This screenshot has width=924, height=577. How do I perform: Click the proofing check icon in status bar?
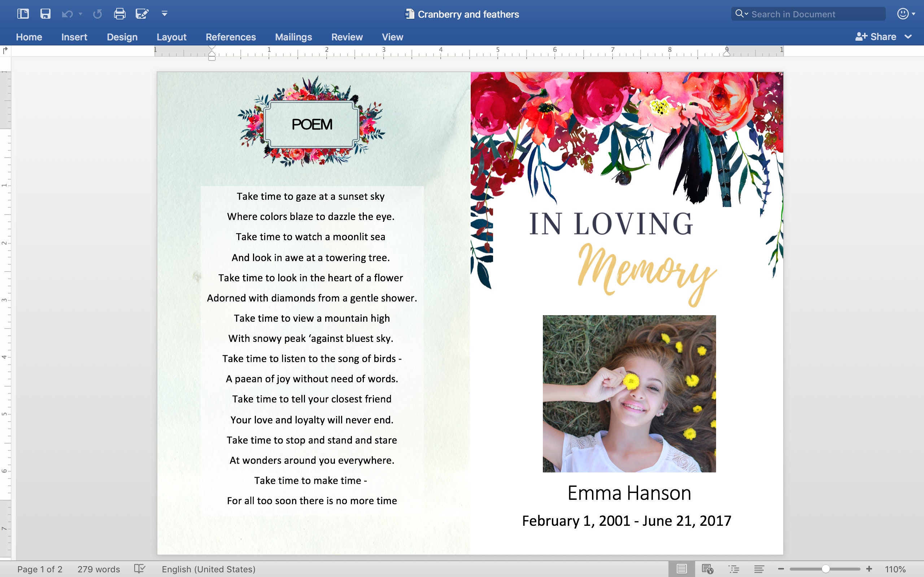pyautogui.click(x=140, y=569)
